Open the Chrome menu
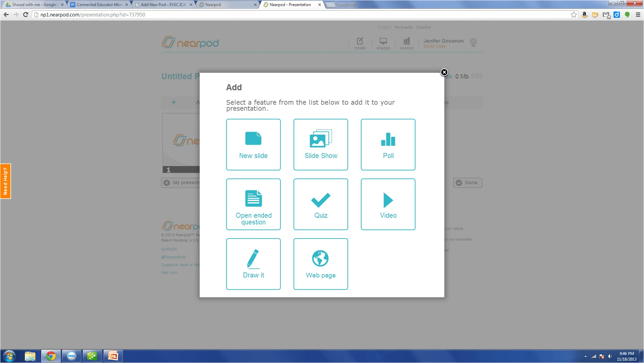 [638, 15]
